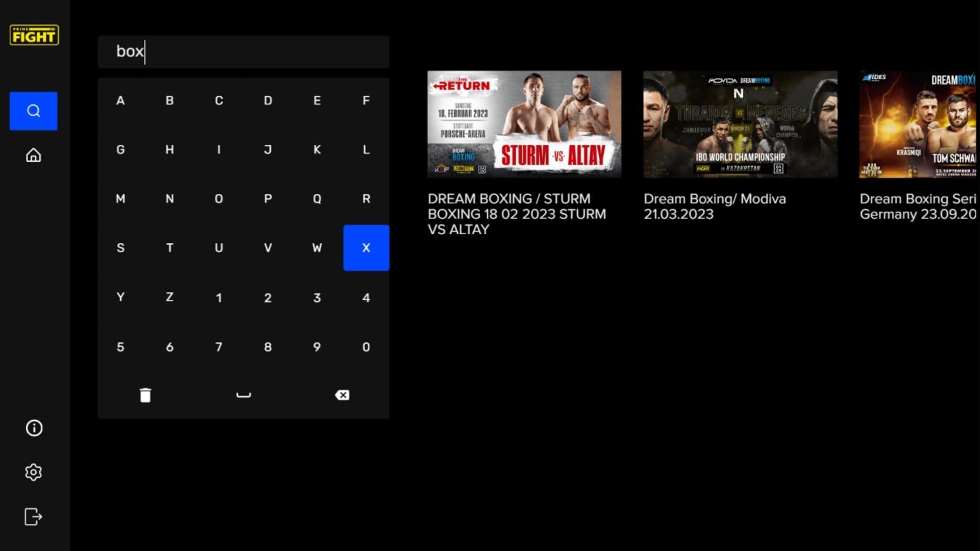Tap the number 3 key
This screenshot has width=980, height=551.
317,297
